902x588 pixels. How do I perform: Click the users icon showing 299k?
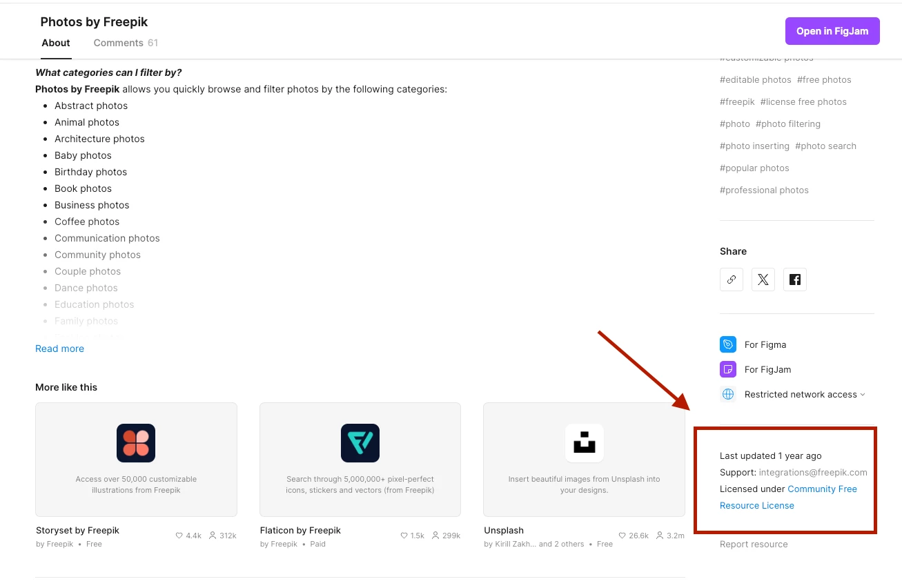tap(436, 536)
